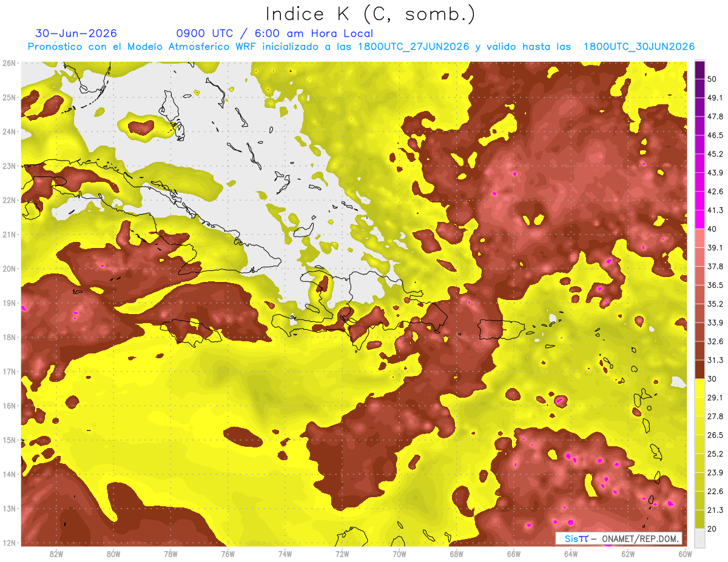Click the dark brown colorbar segment between 30 and 31.3
The image size is (728, 562).
coord(699,370)
